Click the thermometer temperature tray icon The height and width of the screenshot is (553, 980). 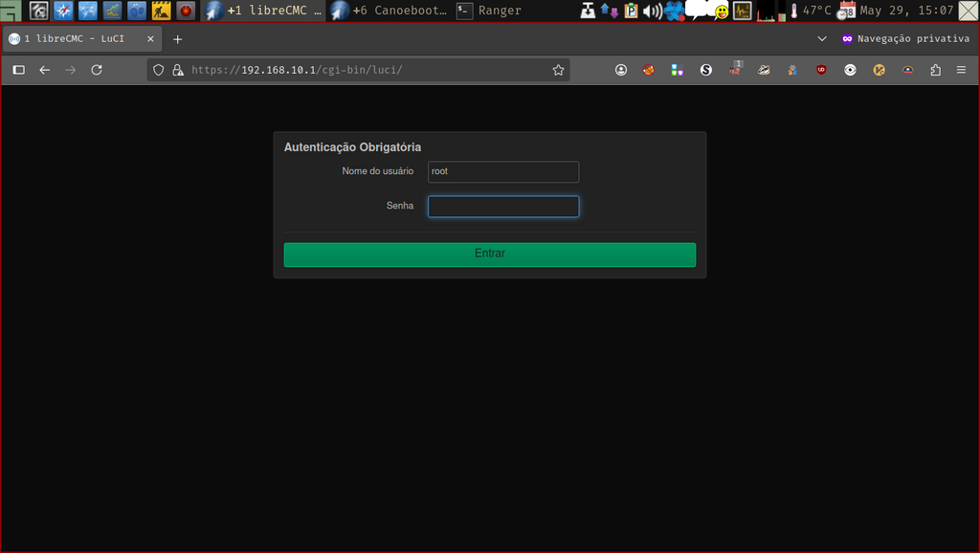tap(794, 11)
